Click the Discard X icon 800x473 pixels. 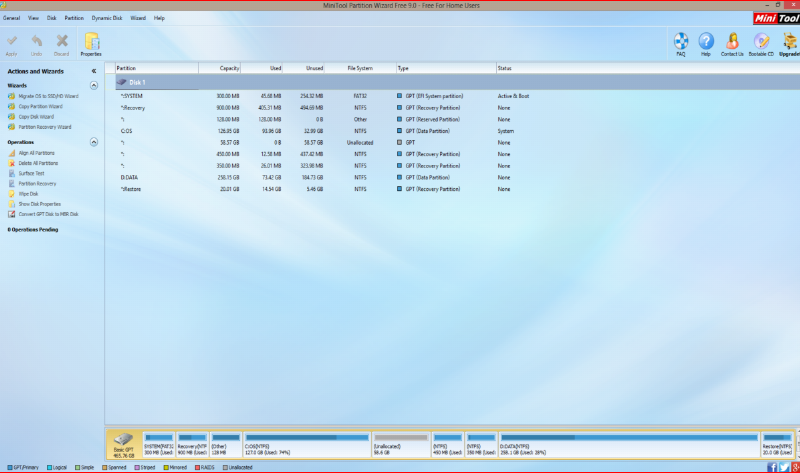click(x=61, y=42)
